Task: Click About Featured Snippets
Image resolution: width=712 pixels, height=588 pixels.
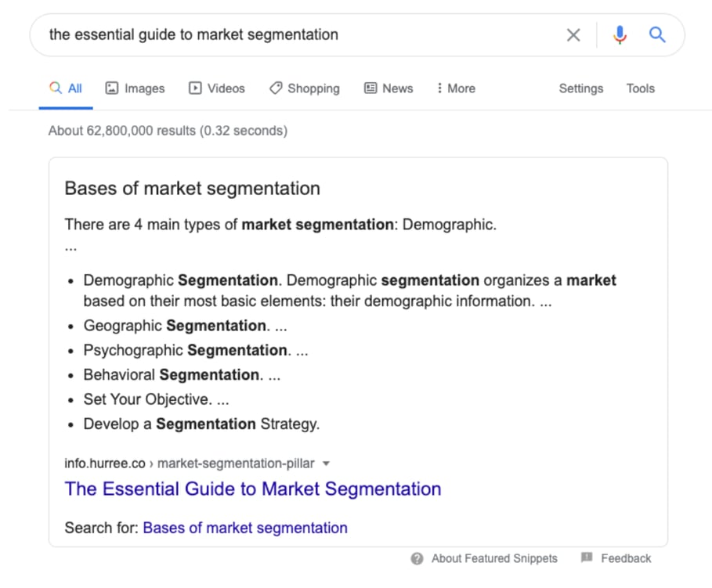Action: pyautogui.click(x=494, y=558)
